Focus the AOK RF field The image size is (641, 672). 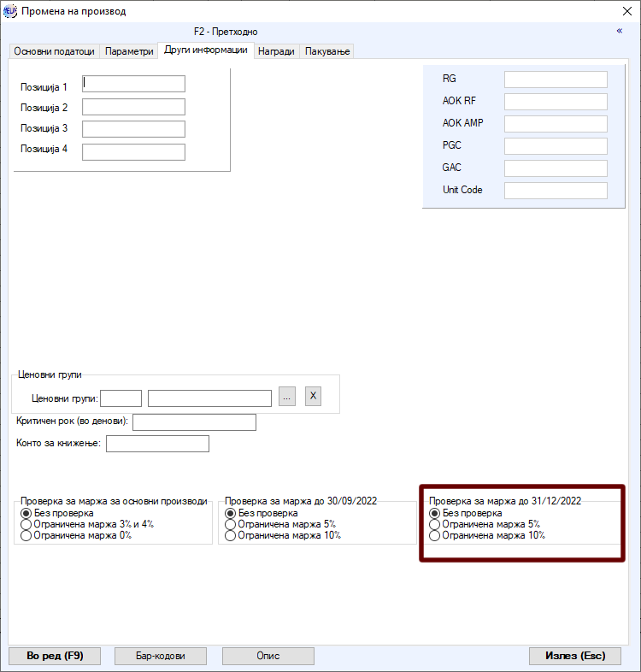point(556,102)
